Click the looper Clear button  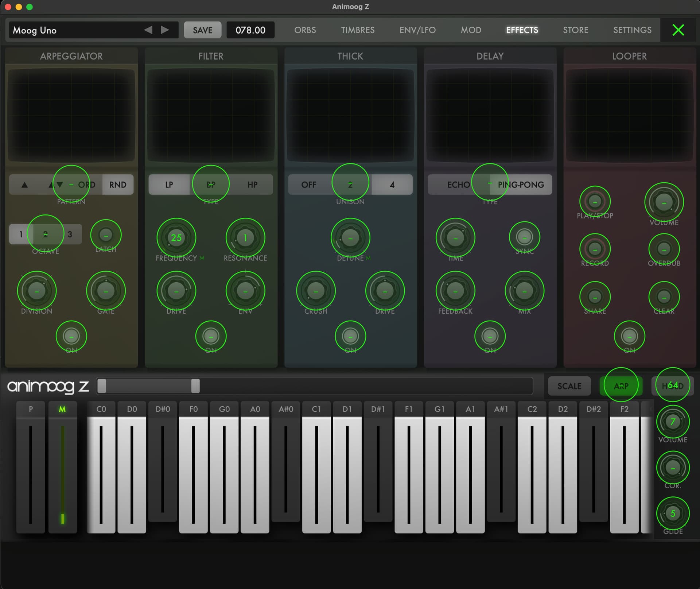click(664, 297)
